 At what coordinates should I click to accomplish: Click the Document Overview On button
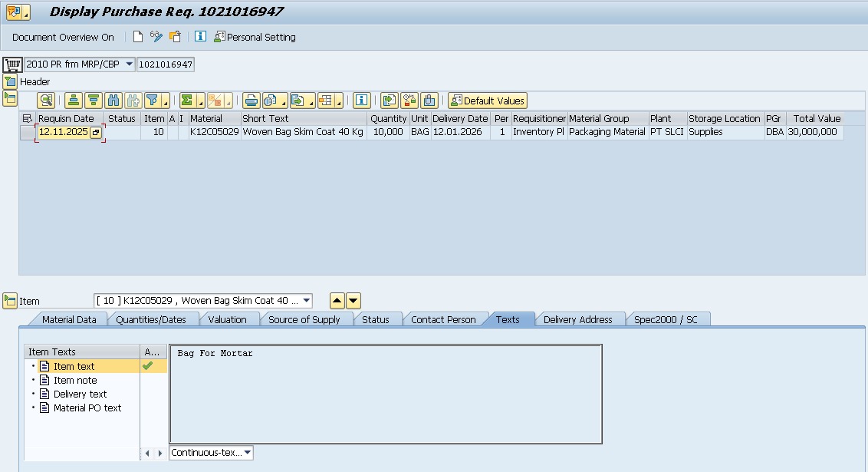coord(63,37)
